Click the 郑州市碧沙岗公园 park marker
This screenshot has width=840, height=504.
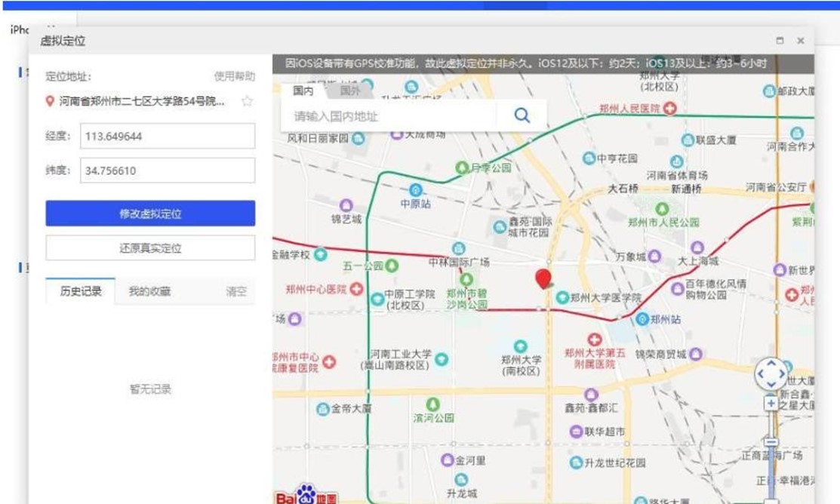click(466, 279)
